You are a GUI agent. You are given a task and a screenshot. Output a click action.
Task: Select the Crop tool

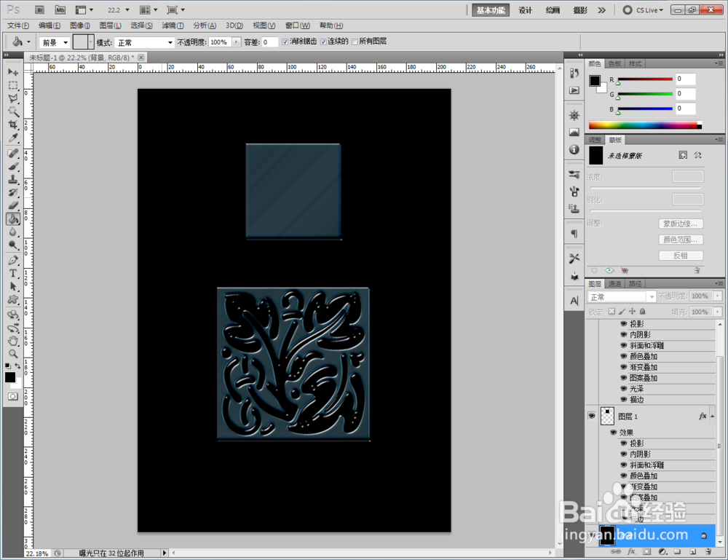[x=13, y=125]
